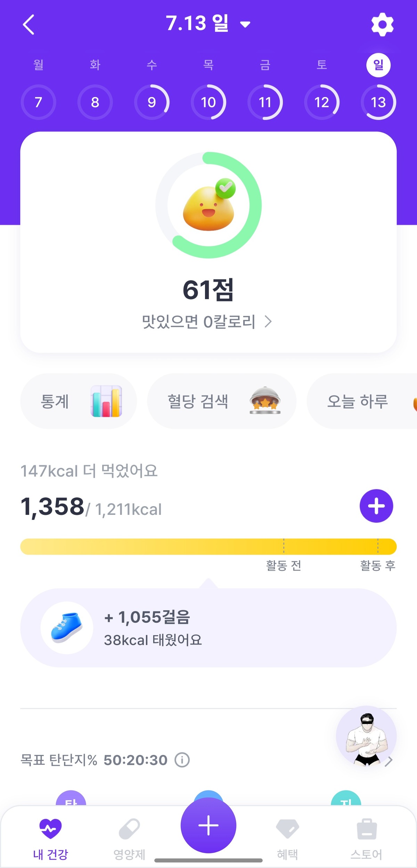Viewport: 417px width, 868px height.
Task: Open the 혜택 tab
Action: (x=287, y=838)
